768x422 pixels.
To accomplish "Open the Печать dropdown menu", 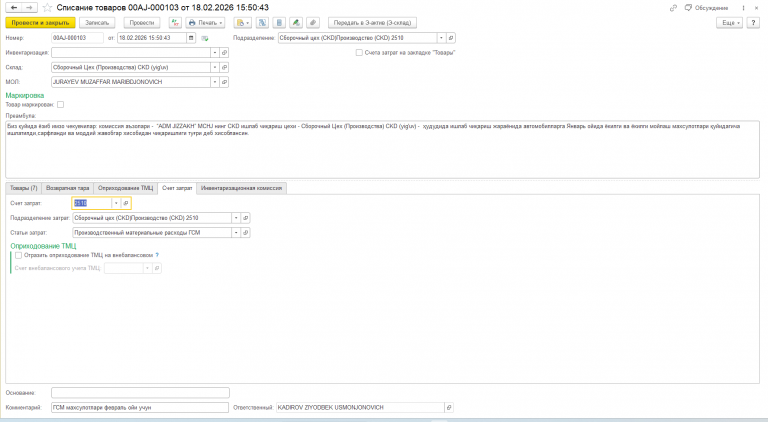I will point(205,23).
